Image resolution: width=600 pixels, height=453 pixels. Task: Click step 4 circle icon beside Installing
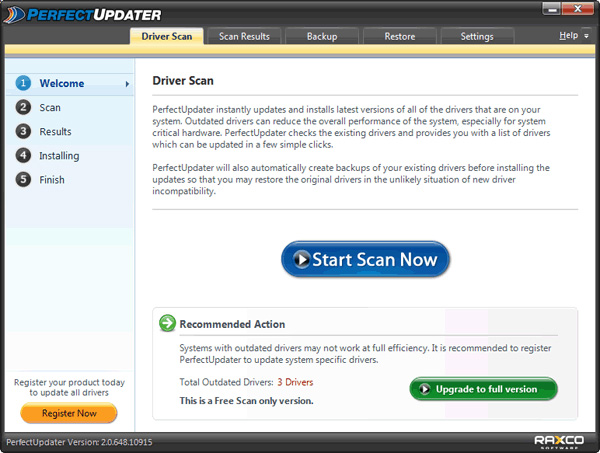23,155
